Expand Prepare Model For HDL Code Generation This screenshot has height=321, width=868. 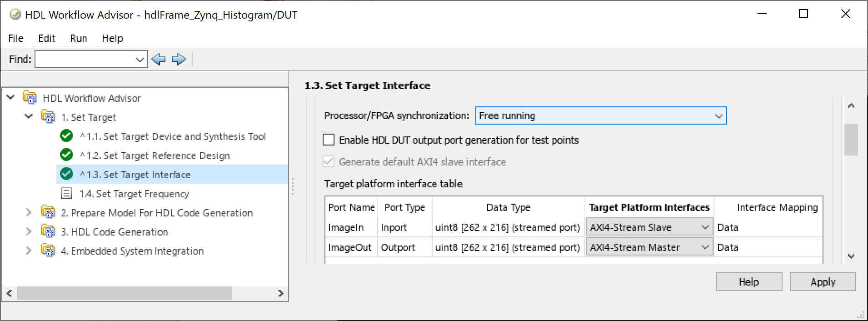pos(29,212)
